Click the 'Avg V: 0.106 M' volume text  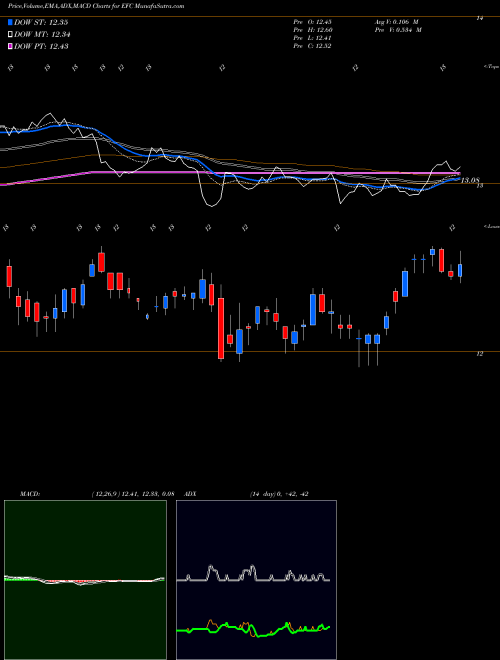pyautogui.click(x=397, y=22)
